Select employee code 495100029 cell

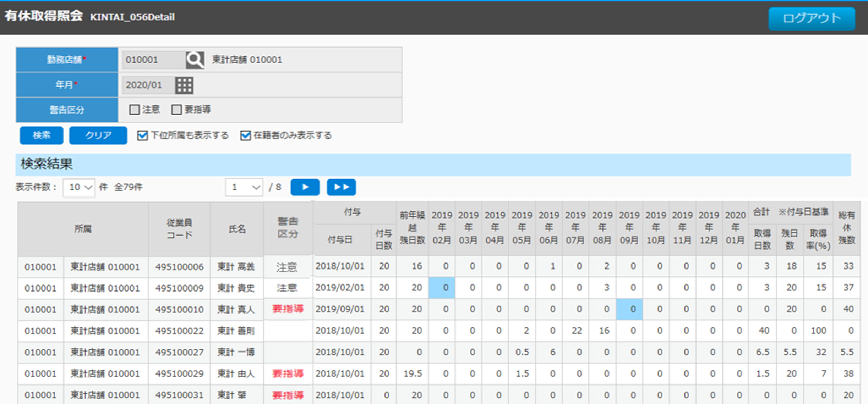(x=179, y=373)
